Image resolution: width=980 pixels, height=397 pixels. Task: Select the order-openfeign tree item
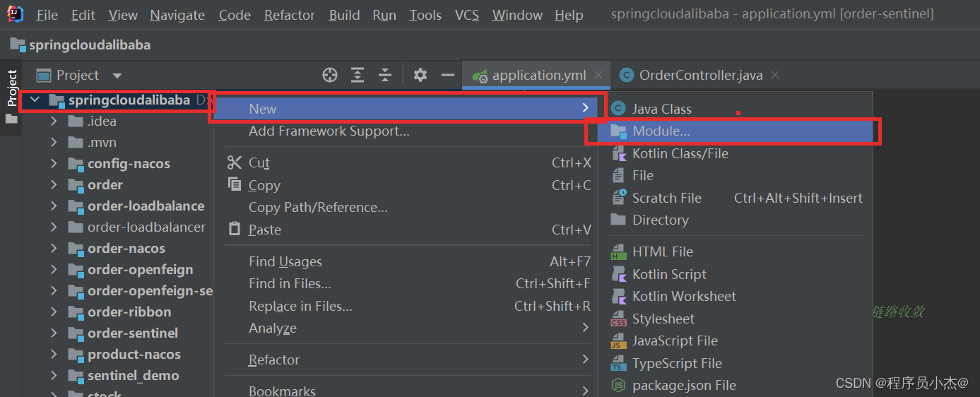[141, 270]
